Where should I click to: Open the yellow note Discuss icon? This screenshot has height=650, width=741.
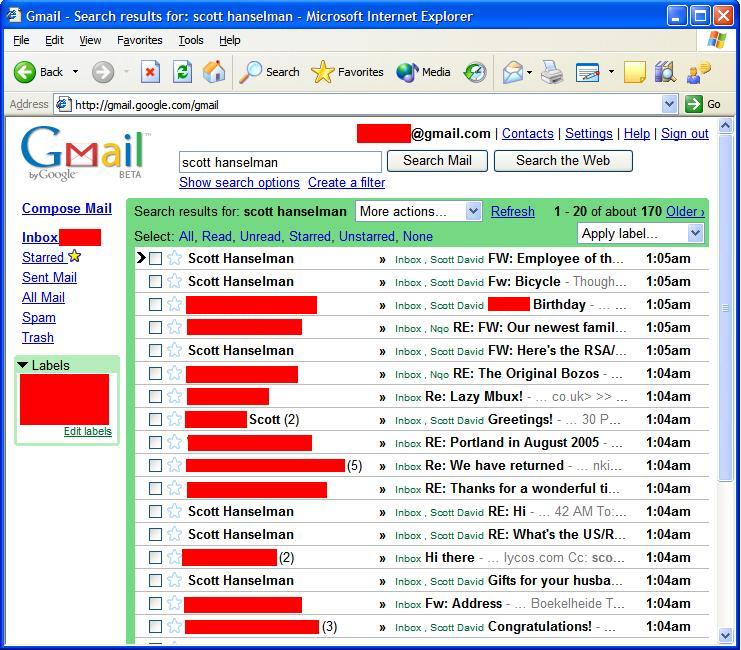(635, 72)
